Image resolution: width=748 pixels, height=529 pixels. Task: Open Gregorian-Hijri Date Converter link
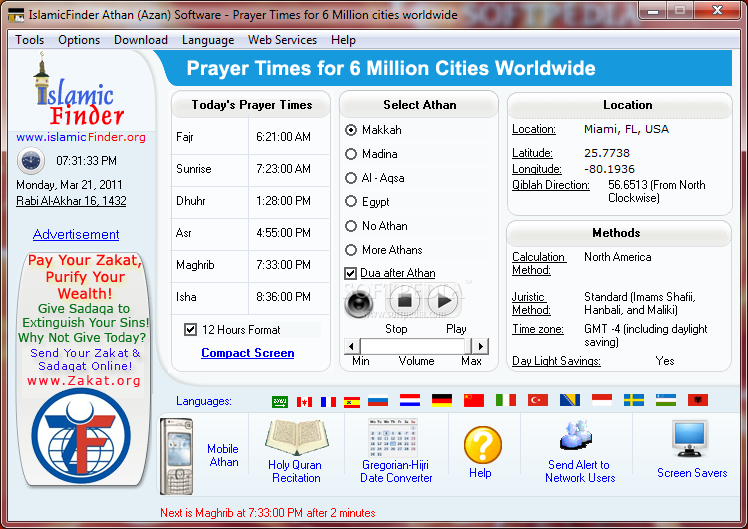point(396,471)
